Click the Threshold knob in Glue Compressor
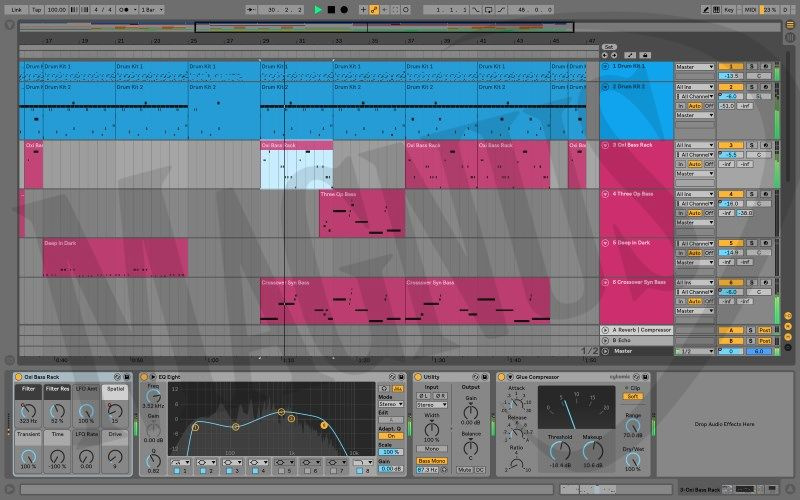Screen dimensions: 800x500 pos(560,449)
